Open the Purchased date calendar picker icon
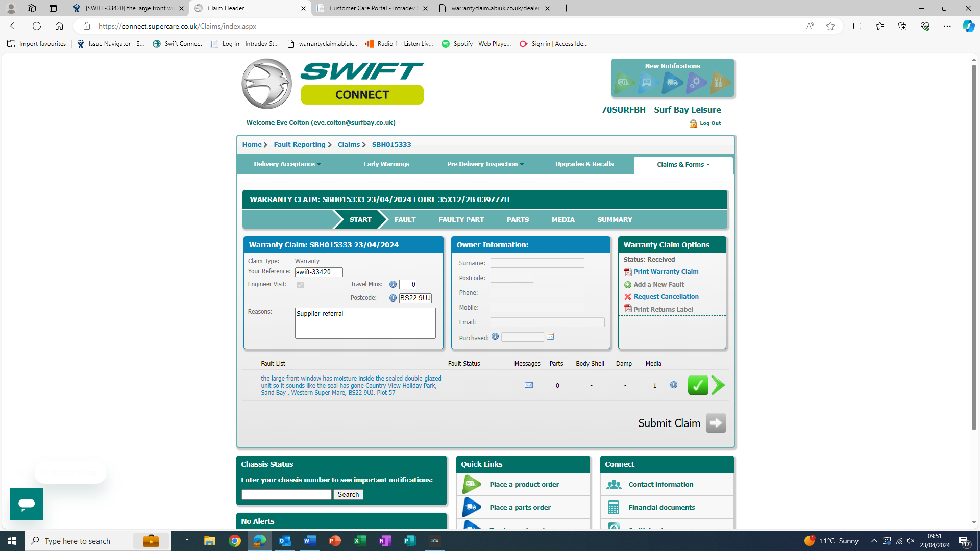Screen dimensions: 980x551 (x=550, y=337)
